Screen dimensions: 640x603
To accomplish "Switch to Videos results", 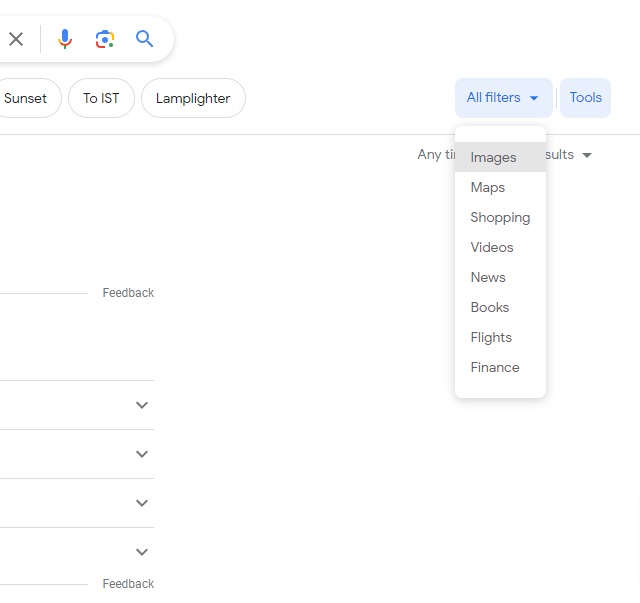I will point(492,247).
